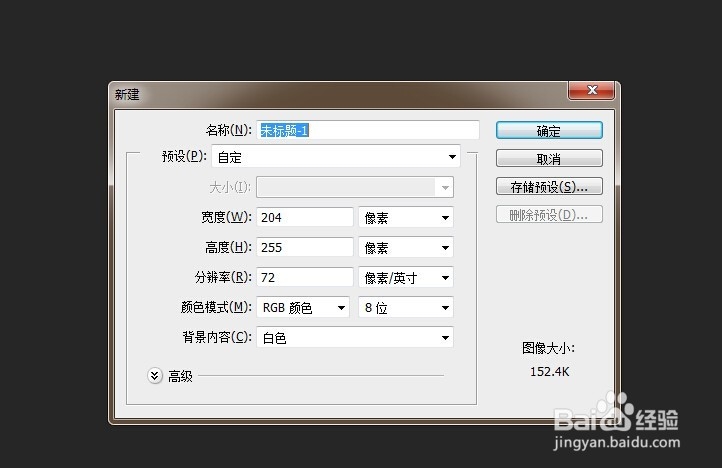This screenshot has height=468, width=722.
Task: Click the 确定 button
Action: coord(549,130)
